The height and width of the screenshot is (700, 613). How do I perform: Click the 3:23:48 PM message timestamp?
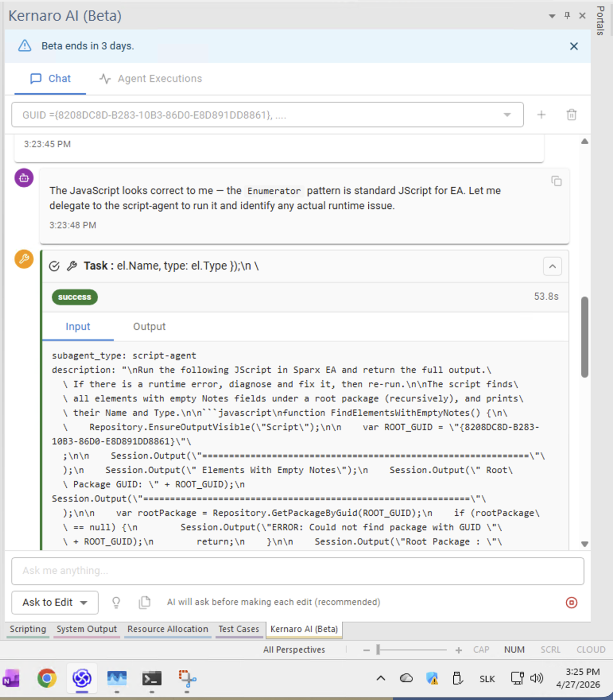73,225
